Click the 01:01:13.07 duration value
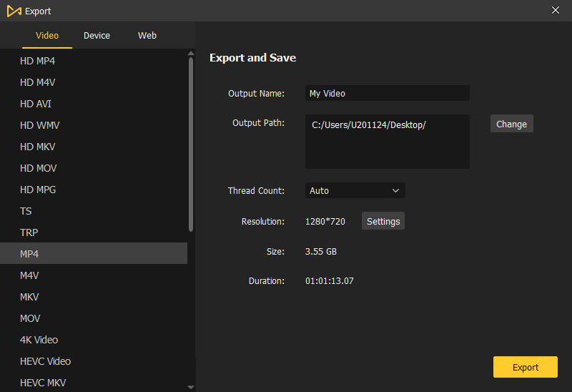The image size is (572, 392). [x=330, y=281]
